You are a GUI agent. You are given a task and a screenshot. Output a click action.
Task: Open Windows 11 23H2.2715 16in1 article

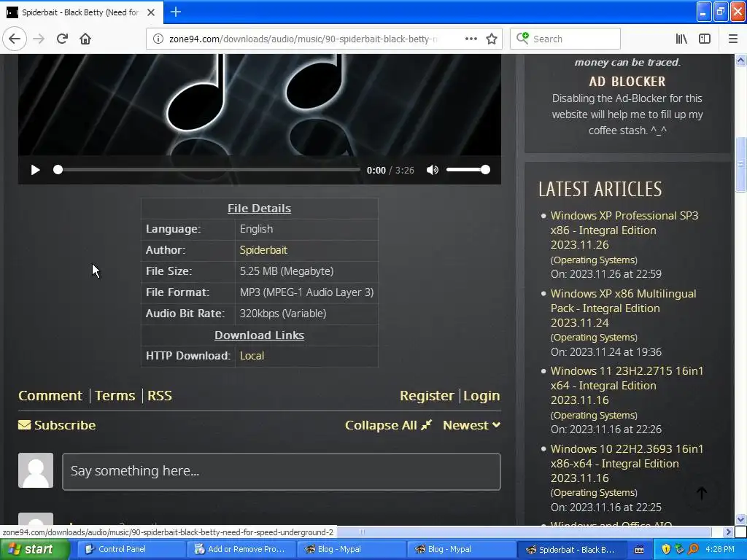coord(627,385)
